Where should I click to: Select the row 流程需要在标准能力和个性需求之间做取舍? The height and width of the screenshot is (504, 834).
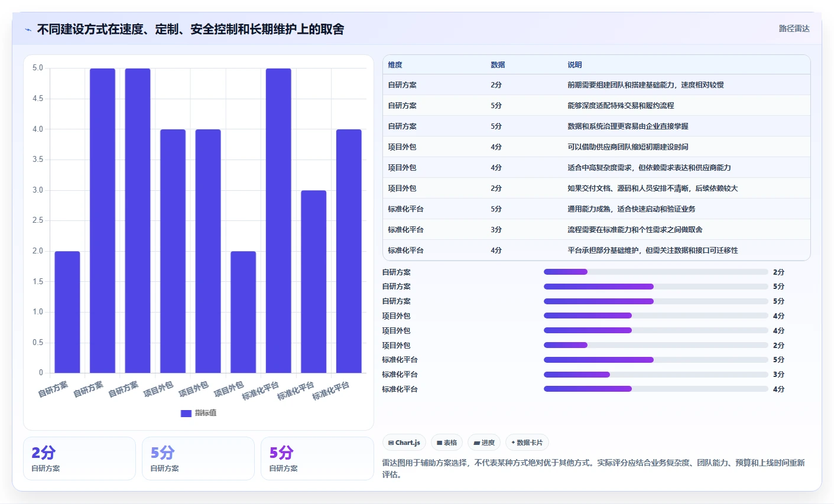(596, 230)
